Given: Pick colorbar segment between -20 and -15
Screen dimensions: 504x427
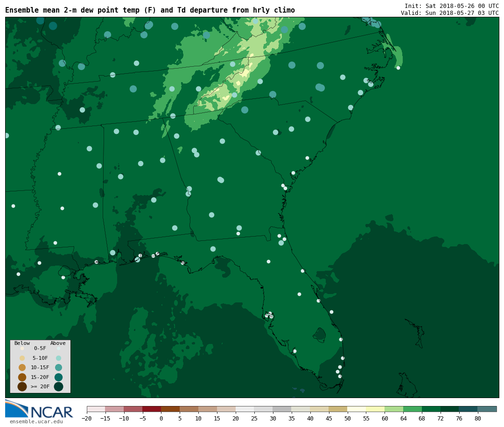Looking at the screenshot, I should (x=96, y=409).
